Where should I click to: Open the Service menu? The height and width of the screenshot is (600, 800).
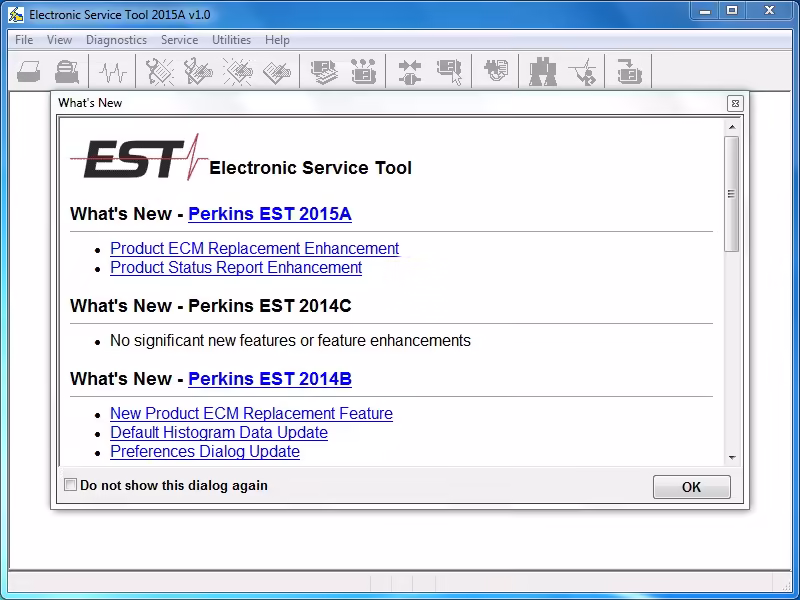click(179, 40)
